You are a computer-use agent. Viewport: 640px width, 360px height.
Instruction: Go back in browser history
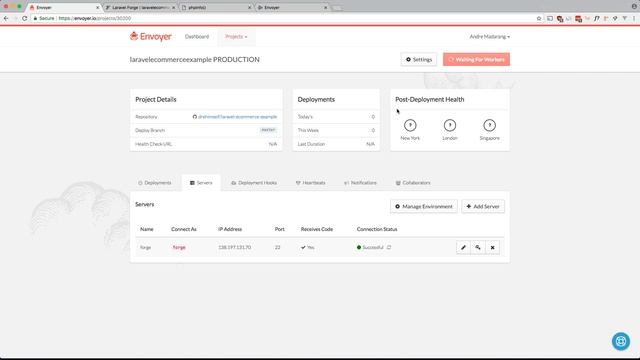pyautogui.click(x=6, y=18)
